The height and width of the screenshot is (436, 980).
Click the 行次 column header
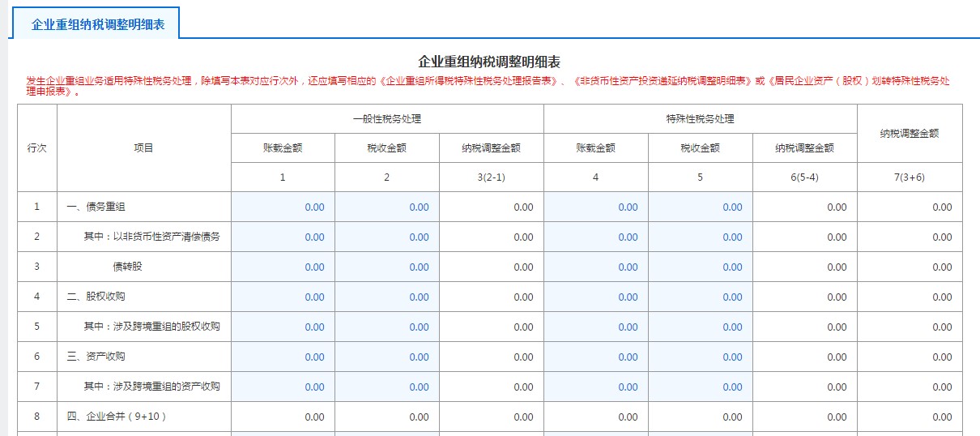pyautogui.click(x=37, y=148)
